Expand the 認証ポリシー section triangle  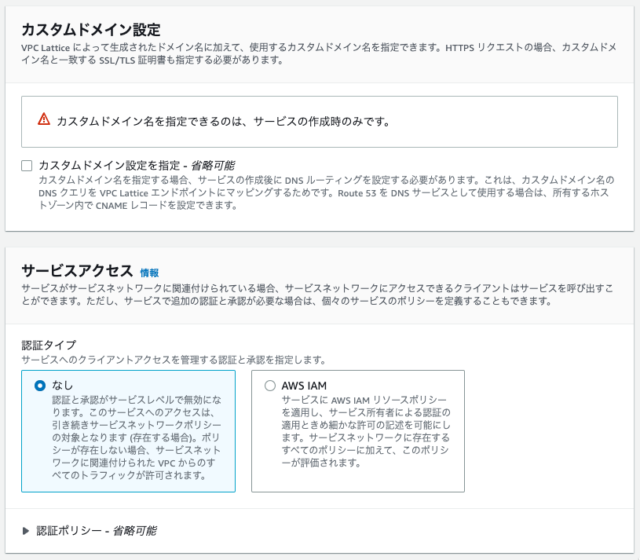[26, 531]
